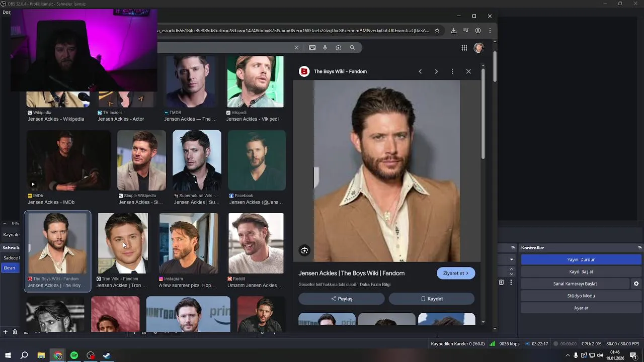Toggle Stüdyo Modu in OBS
This screenshot has width=644, height=362.
click(x=581, y=296)
